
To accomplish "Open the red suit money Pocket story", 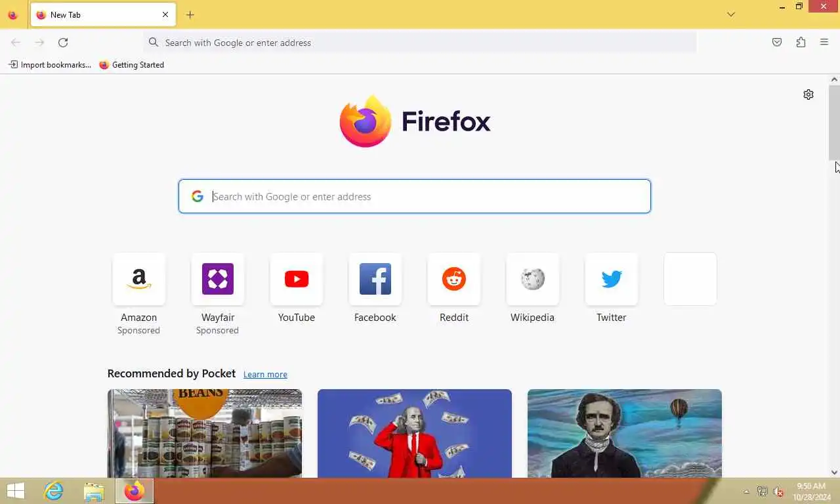I will click(415, 433).
